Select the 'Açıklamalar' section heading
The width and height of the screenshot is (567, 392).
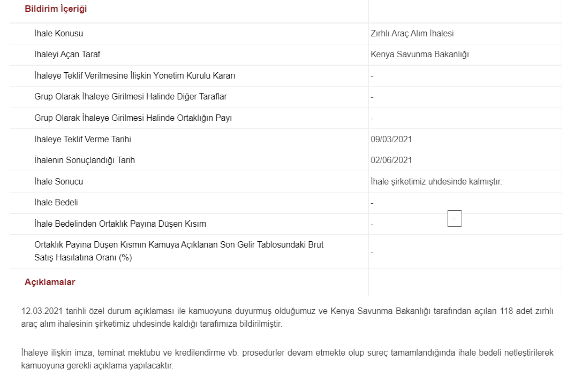(50, 282)
